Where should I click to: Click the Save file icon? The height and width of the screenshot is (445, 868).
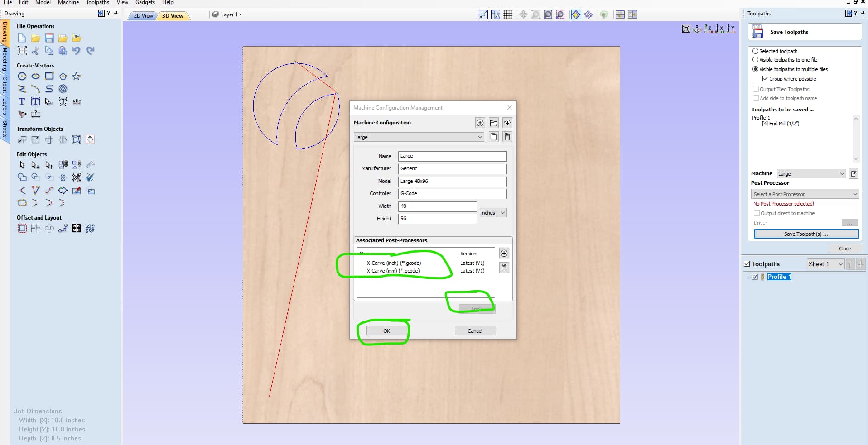tap(49, 38)
